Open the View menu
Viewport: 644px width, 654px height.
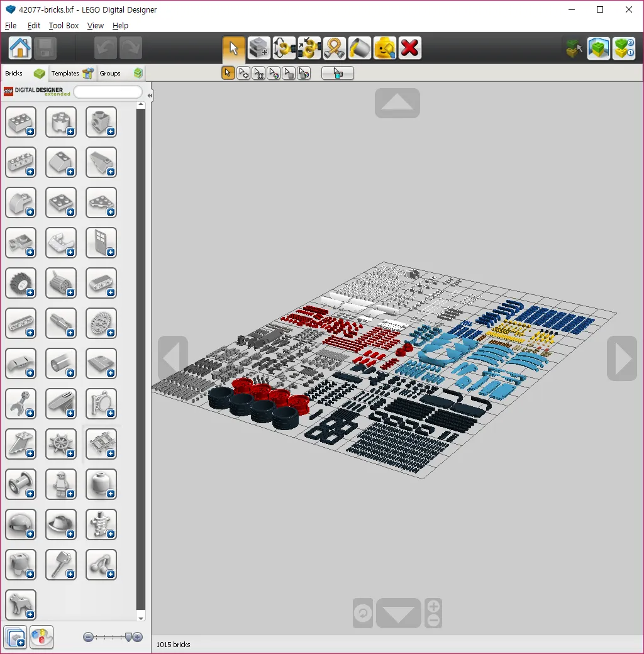[96, 25]
